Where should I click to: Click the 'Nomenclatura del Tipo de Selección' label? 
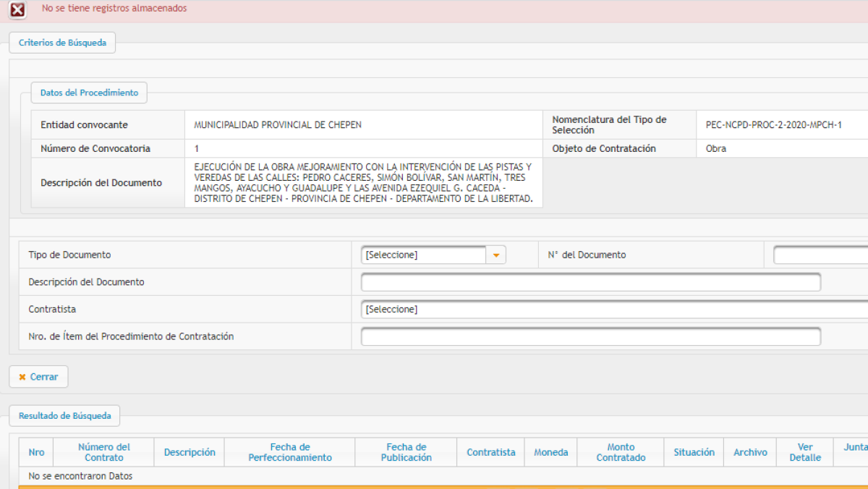(610, 125)
